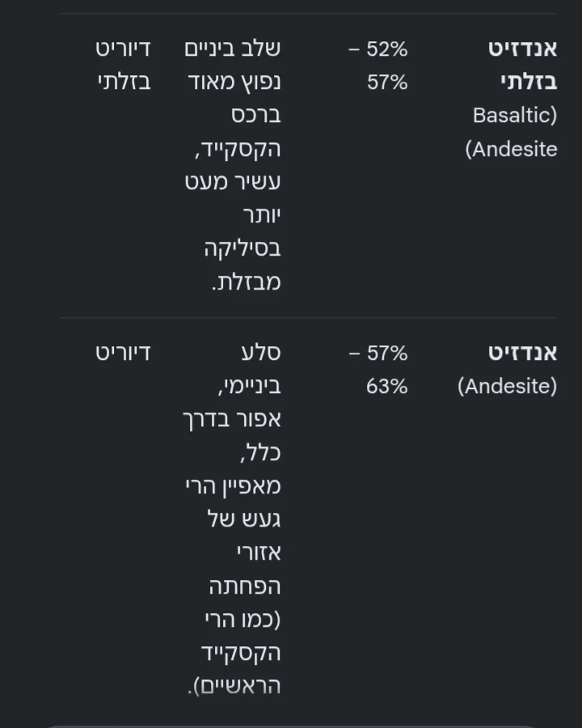Click the text דיוריט in second row

[x=123, y=353]
